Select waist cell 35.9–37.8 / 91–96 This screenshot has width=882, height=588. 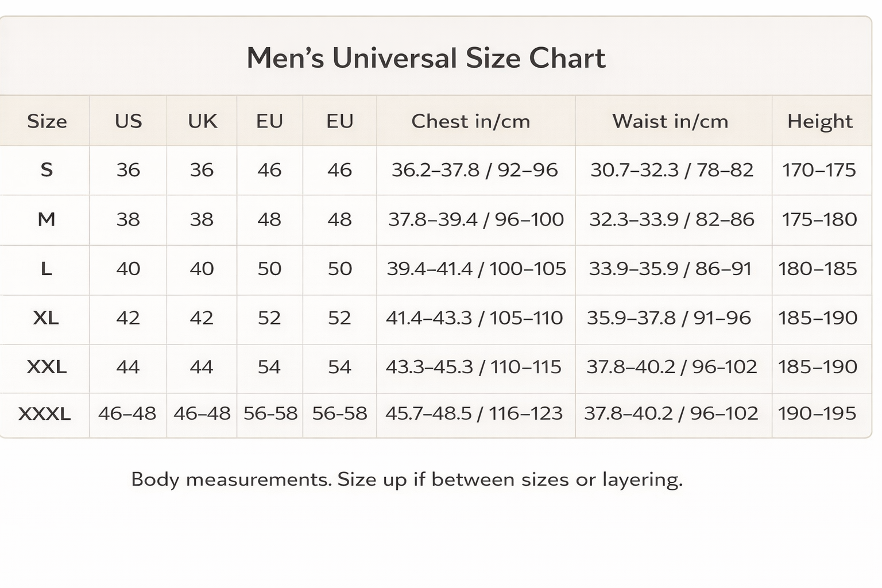click(x=668, y=318)
